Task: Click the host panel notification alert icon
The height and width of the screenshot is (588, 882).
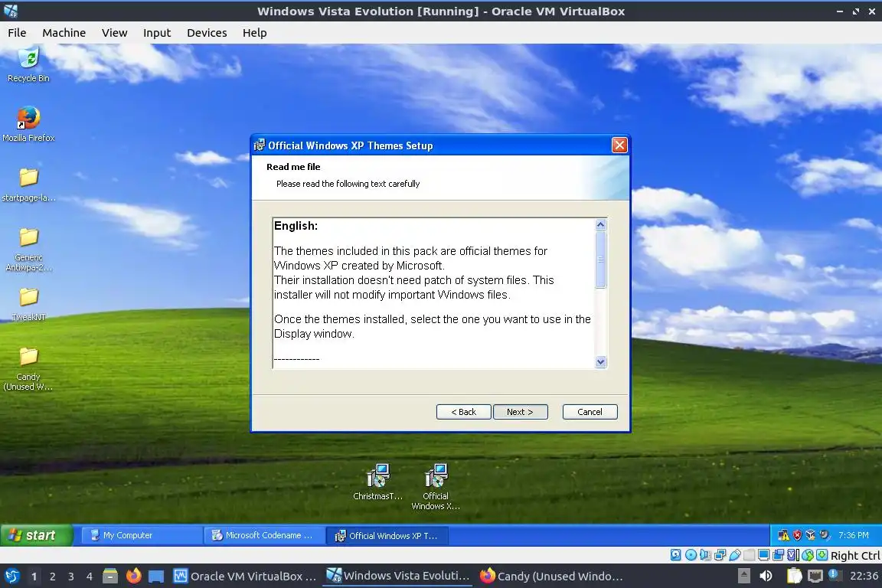Action: (835, 575)
